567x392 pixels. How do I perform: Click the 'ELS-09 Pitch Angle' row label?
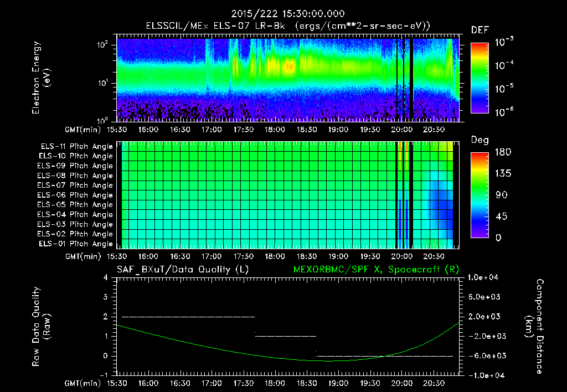[x=75, y=166]
